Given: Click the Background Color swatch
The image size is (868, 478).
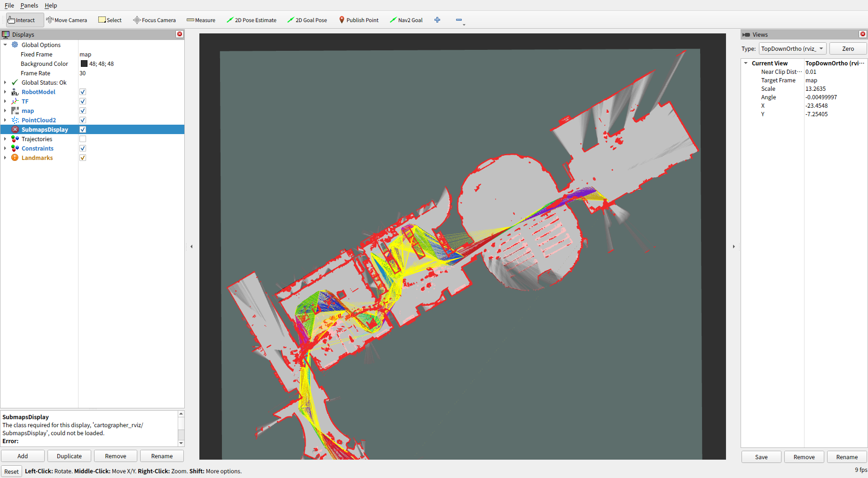Looking at the screenshot, I should coord(84,64).
